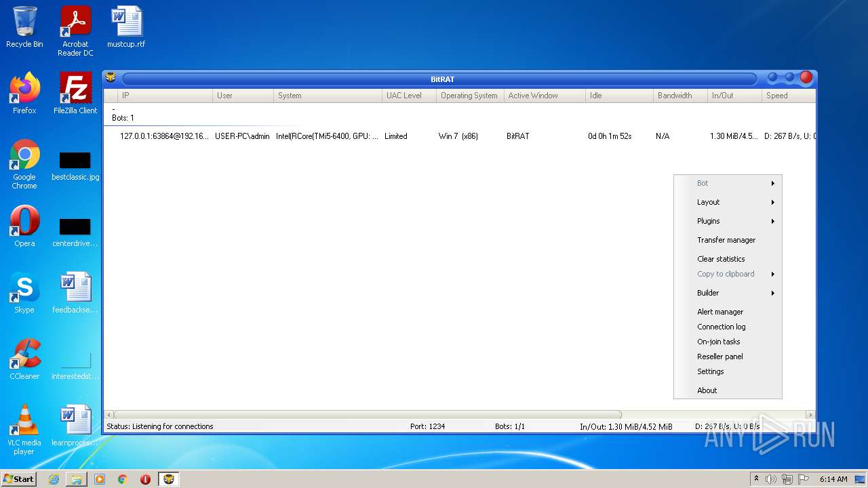Open Internet Explorer in taskbar

(54, 479)
